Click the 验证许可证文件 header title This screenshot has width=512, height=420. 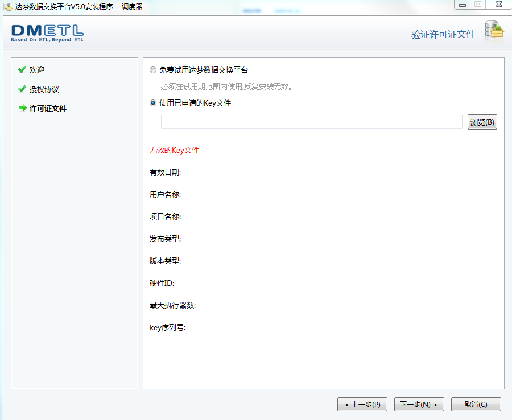[x=443, y=34]
